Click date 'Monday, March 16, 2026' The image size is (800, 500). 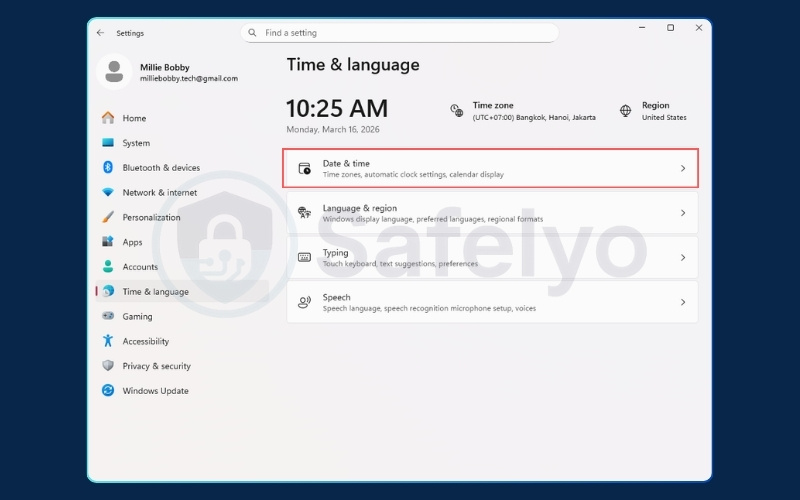tap(333, 130)
